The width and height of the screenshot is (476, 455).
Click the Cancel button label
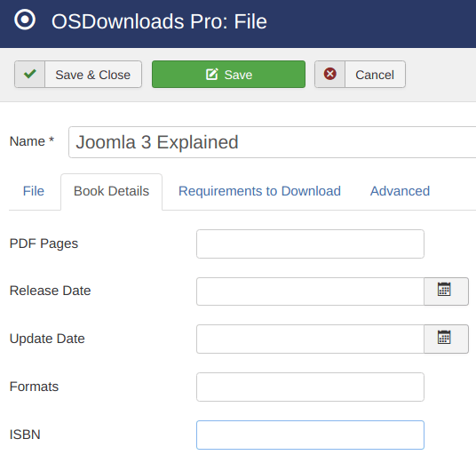(x=375, y=75)
